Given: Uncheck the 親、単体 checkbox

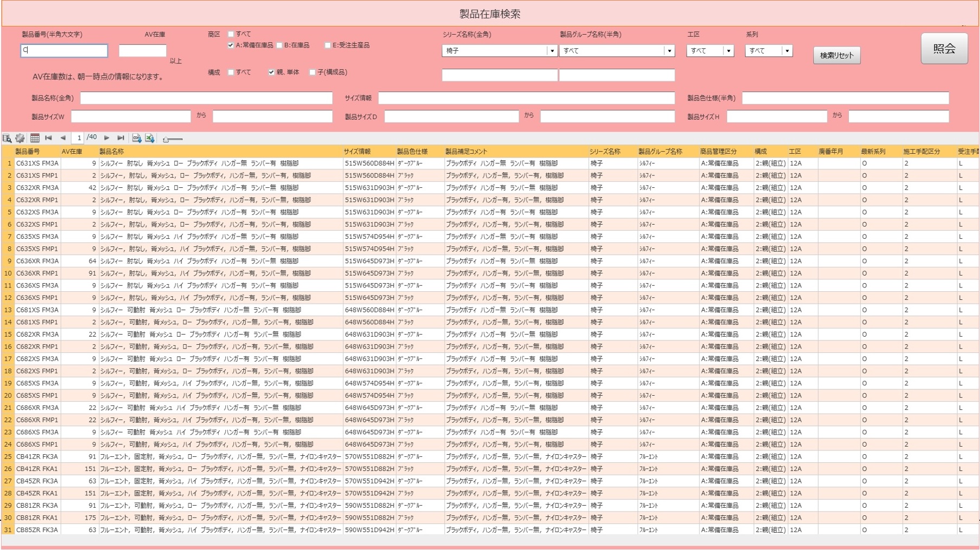Looking at the screenshot, I should point(271,73).
